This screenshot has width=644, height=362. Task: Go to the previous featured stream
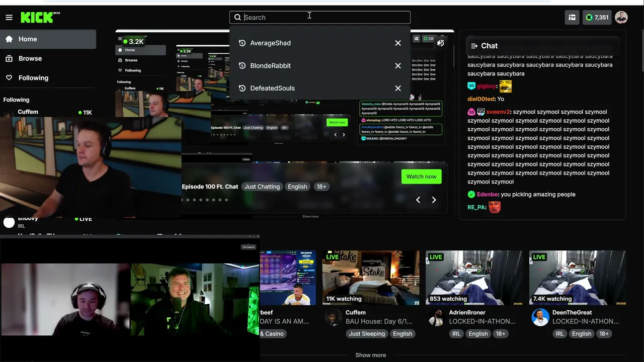tap(418, 200)
